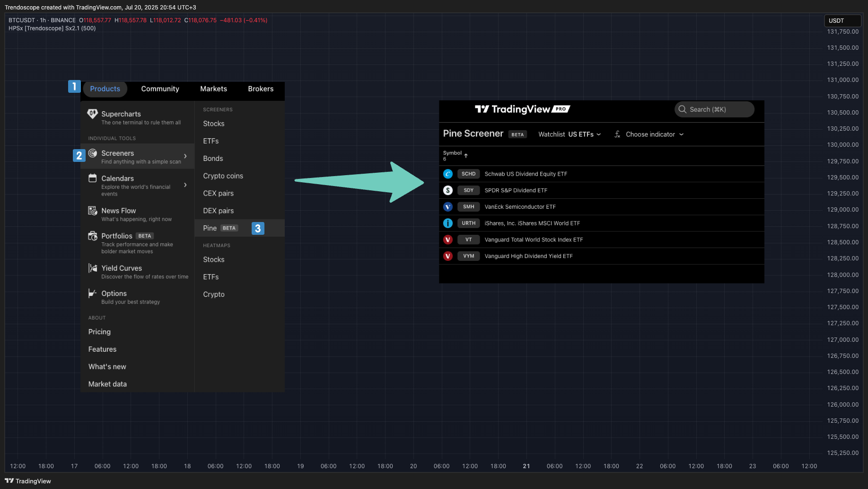868x489 pixels.
Task: Open the Community menu tab
Action: click(160, 89)
